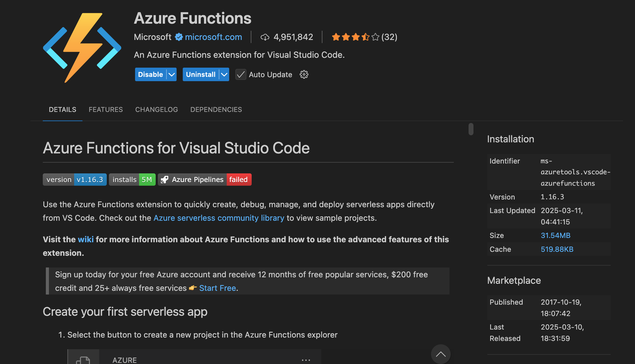635x364 pixels.
Task: Click the 519.88KB cache link
Action: pyautogui.click(x=557, y=249)
